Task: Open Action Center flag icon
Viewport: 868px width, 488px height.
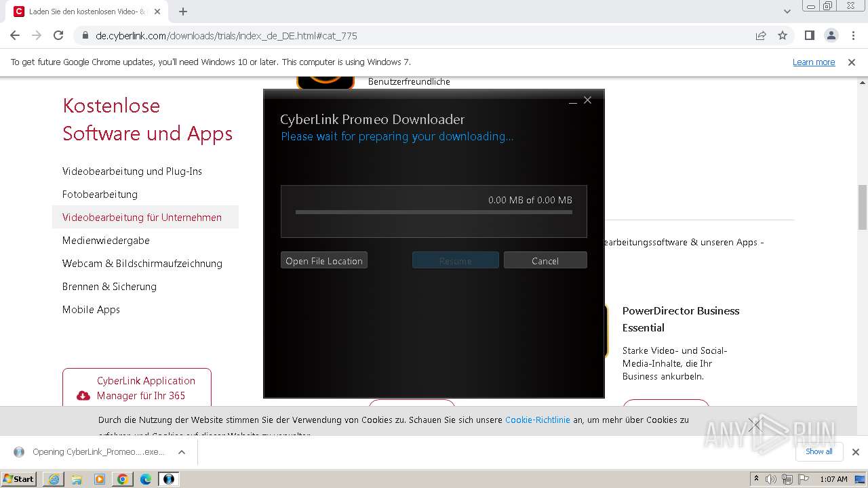Action: click(804, 479)
